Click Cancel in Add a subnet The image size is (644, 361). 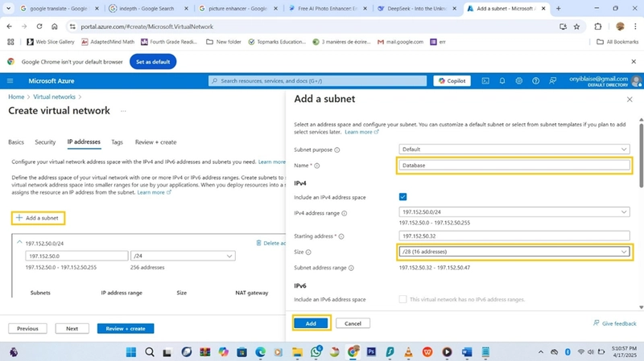pos(353,324)
